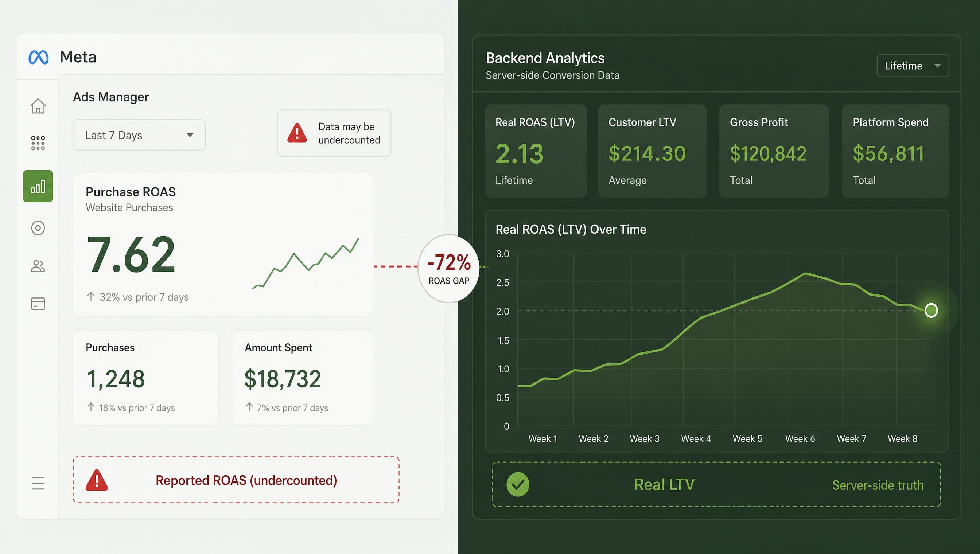
Task: Click the Ads Manager heading
Action: [111, 97]
